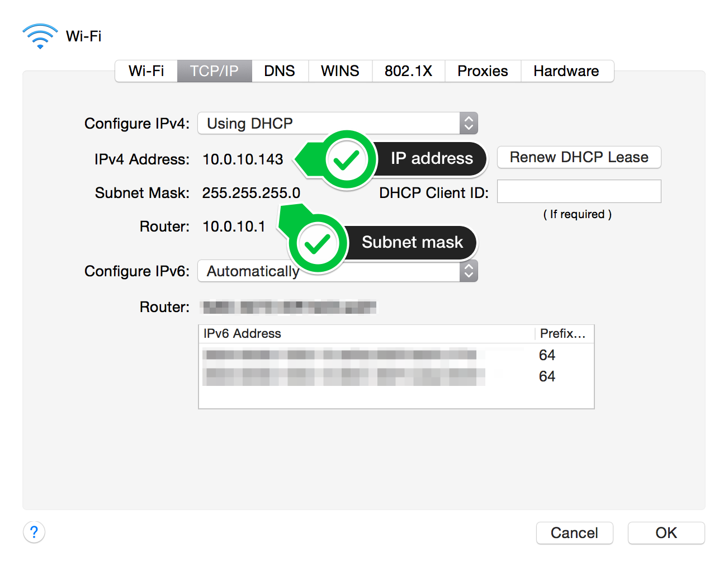Click the IPv6 Address column header
The height and width of the screenshot is (566, 728).
pyautogui.click(x=367, y=334)
